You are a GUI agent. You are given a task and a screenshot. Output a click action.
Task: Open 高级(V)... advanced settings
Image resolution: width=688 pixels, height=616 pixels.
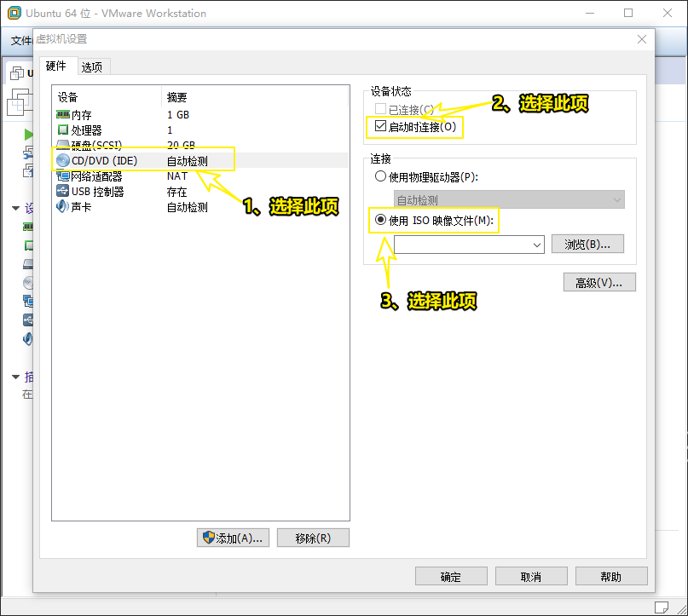598,283
